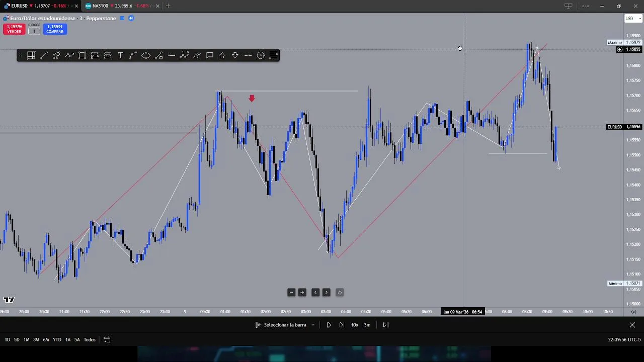This screenshot has height=362, width=644.
Task: Click the blue COMPRAR buy button
Action: [54, 29]
